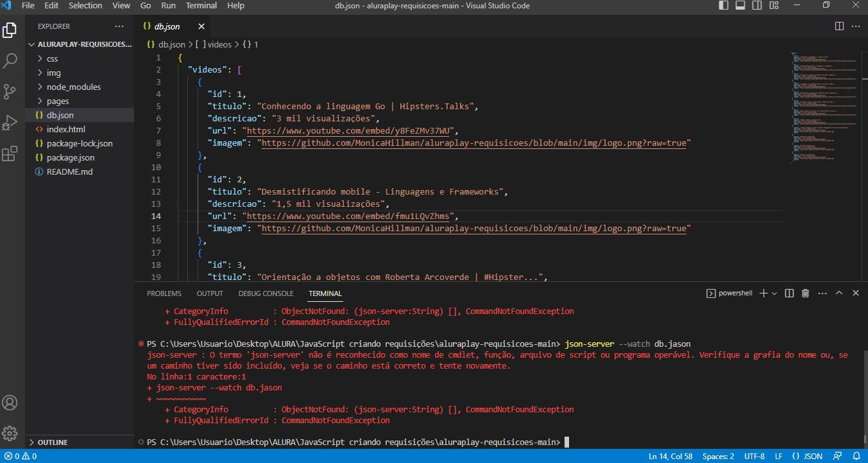Open the Run and Debug view
Viewport: 868px width, 463px height.
(x=10, y=122)
